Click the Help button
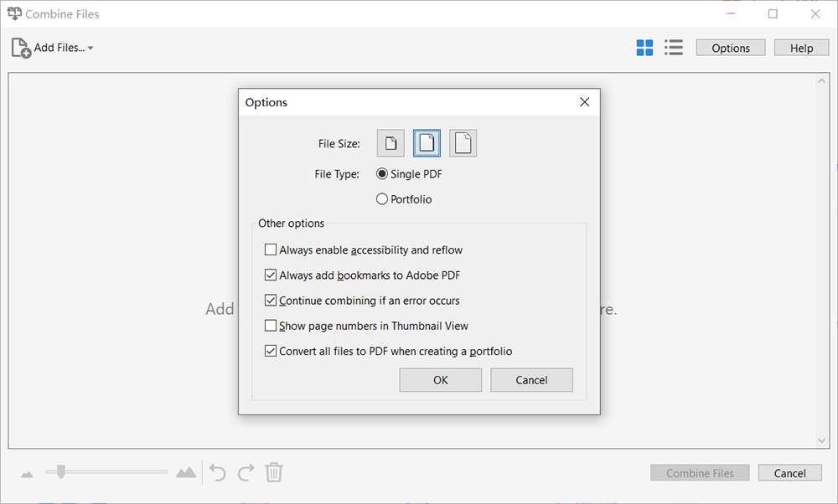Viewport: 838px width, 504px height. [x=801, y=48]
